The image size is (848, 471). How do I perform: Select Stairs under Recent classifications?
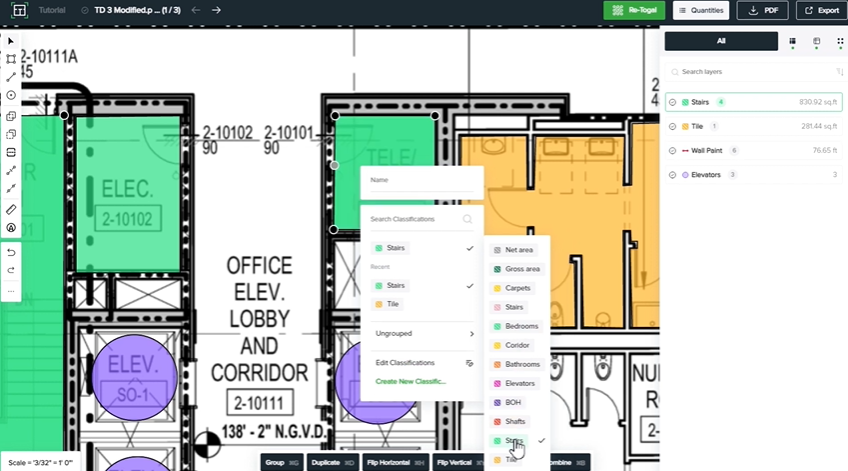pos(390,286)
